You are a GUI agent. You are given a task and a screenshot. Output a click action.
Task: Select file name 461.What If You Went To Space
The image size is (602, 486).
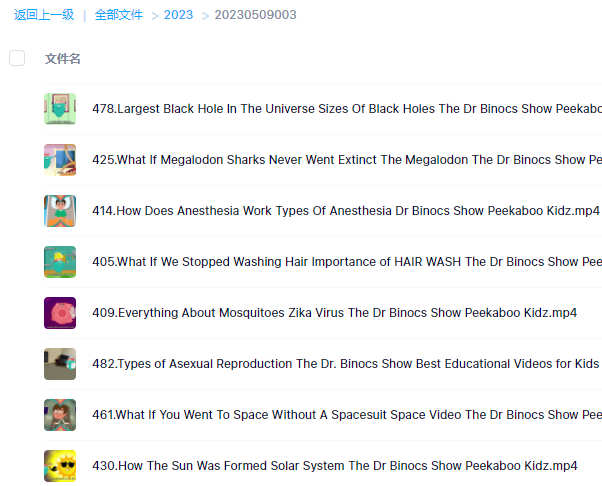pyautogui.click(x=347, y=415)
